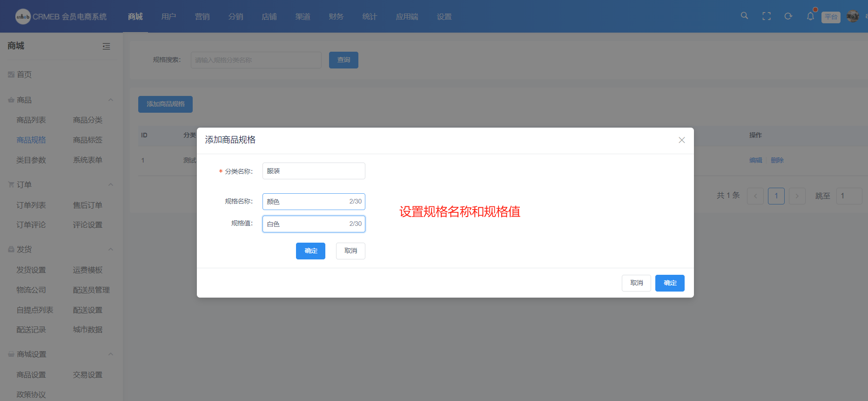Open 商品列表 in the sidebar
Image resolution: width=868 pixels, height=401 pixels.
coord(31,120)
